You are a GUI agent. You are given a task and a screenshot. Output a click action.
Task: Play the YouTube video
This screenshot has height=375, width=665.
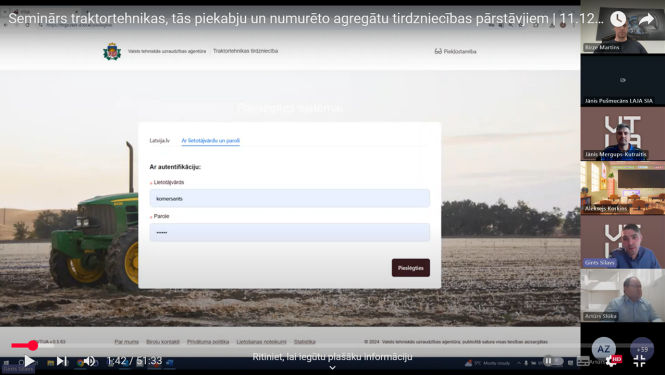click(29, 361)
